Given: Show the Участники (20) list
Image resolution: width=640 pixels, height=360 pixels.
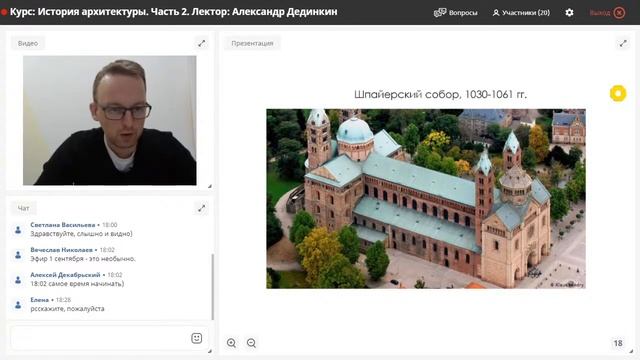Looking at the screenshot, I should click(521, 13).
